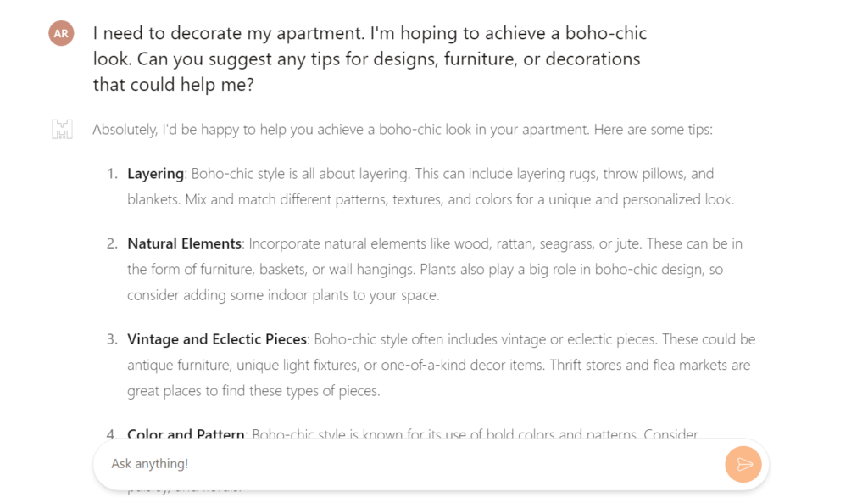Click the line beginning "the form of furniture, baskets"
Viewport: 868px width, 503px height.
pyautogui.click(x=426, y=270)
